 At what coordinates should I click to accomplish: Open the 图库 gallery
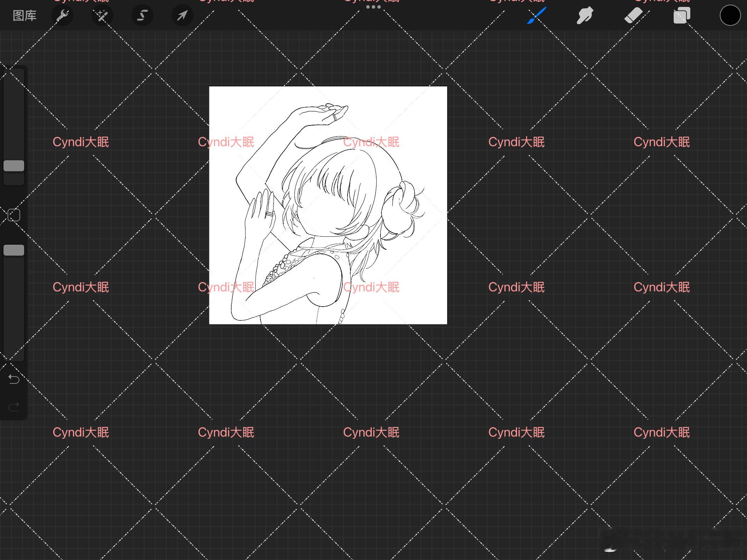pyautogui.click(x=25, y=16)
